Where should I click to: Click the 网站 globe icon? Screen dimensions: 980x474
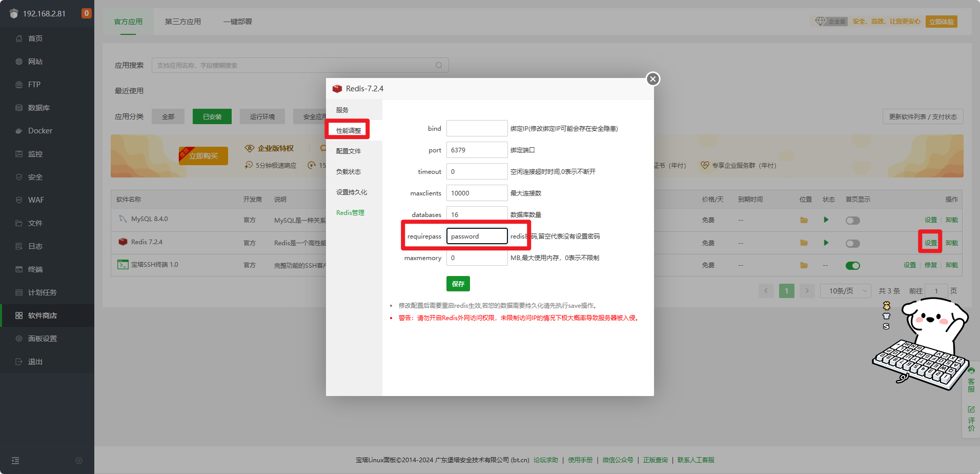[x=19, y=62]
